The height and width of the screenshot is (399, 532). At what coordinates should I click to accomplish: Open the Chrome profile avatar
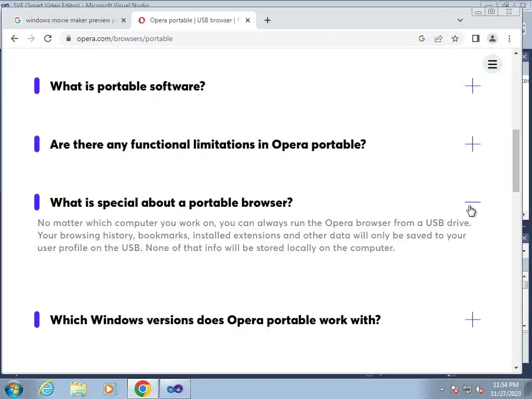[x=493, y=38]
